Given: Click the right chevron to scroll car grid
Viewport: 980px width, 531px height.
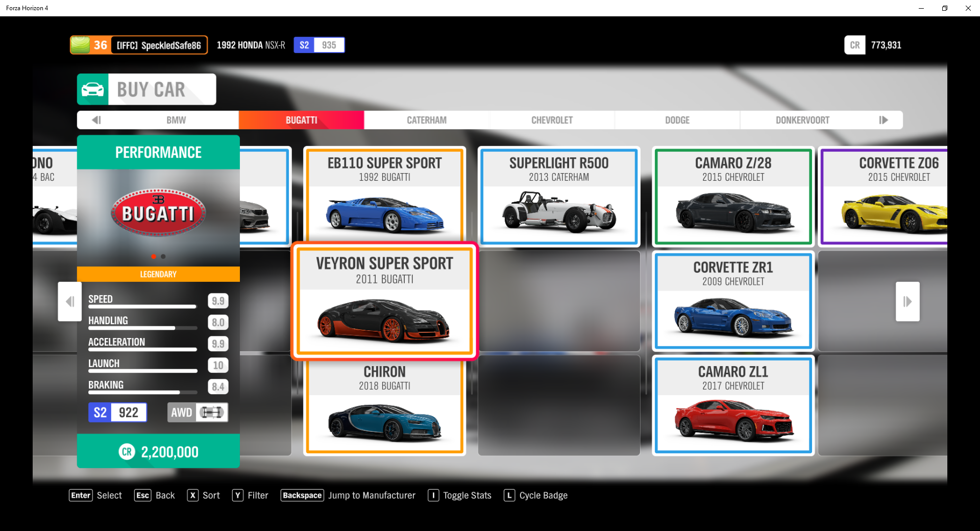Looking at the screenshot, I should 907,301.
